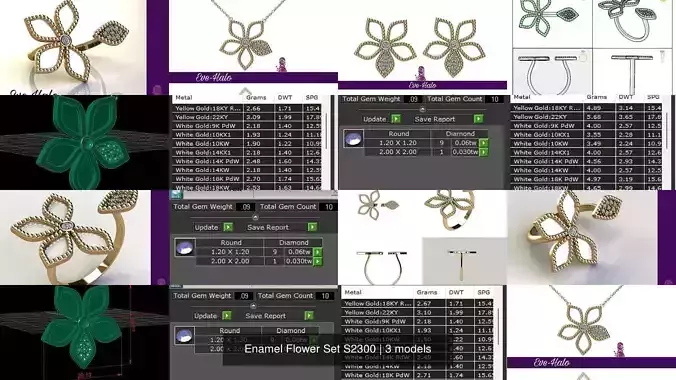Click 0.030tw row arrow left of four-view renders
Image resolution: width=676 pixels, height=380 pixels.
tap(318, 261)
